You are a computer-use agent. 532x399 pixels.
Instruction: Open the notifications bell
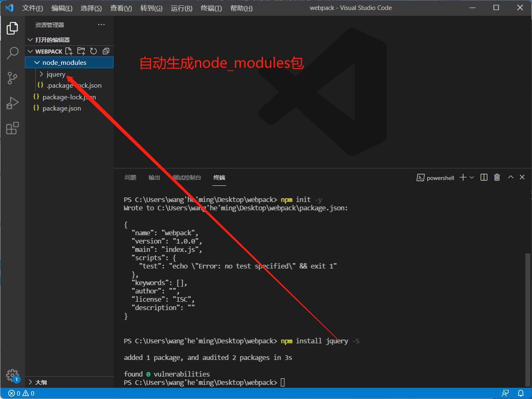[521, 393]
